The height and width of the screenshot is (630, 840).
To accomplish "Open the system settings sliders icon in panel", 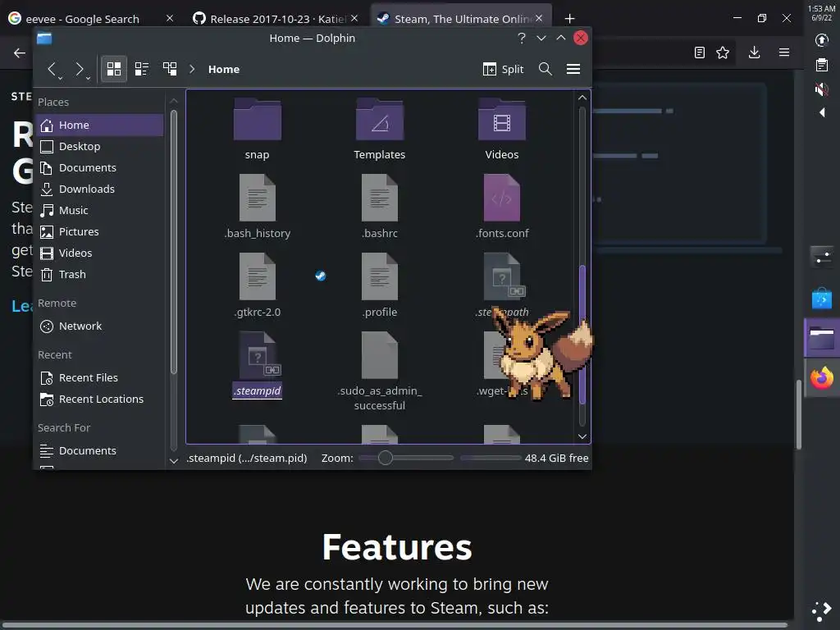I will pos(821,258).
